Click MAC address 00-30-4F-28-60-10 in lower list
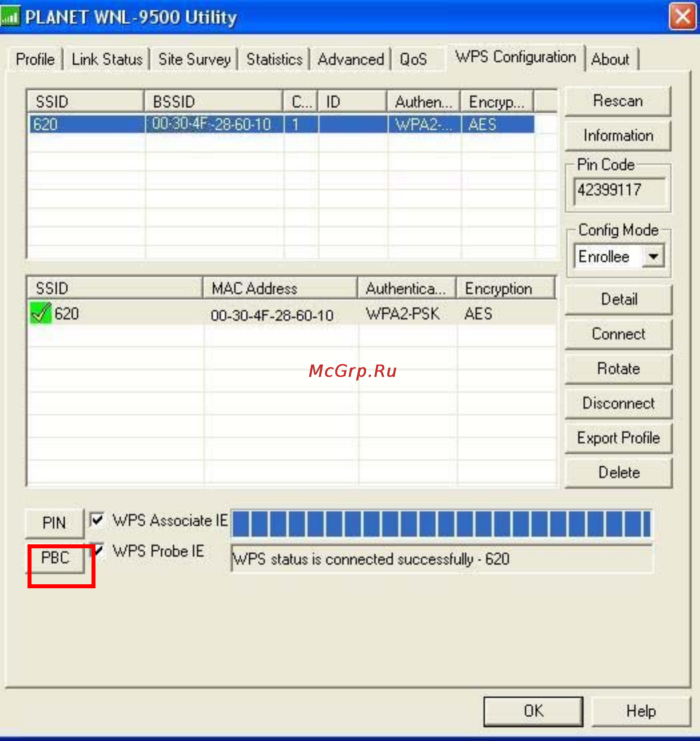Screen dimensions: 700x741 272,315
